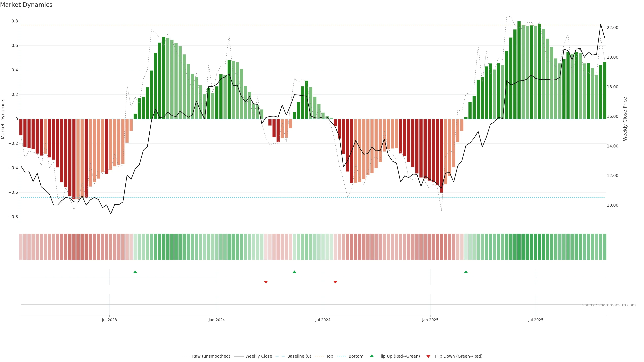Click the Jul 2025 x-axis label
Image resolution: width=644 pixels, height=362 pixels.
pyautogui.click(x=535, y=320)
